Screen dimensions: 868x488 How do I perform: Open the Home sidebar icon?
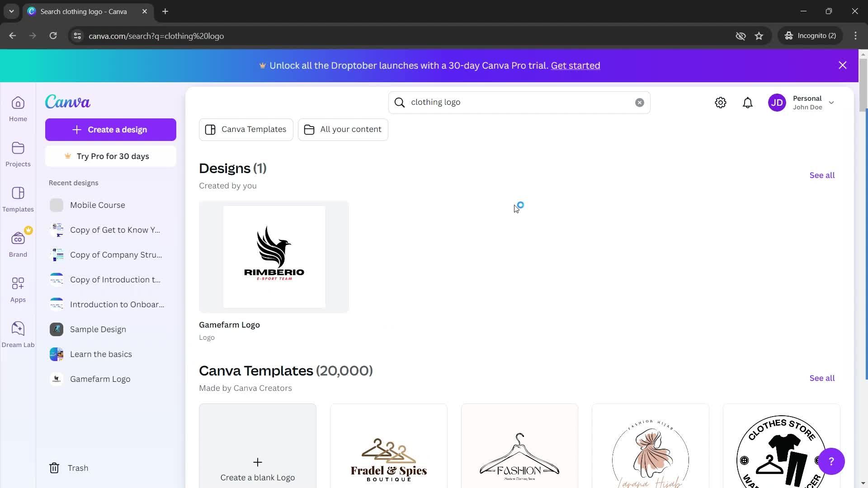[x=18, y=109]
